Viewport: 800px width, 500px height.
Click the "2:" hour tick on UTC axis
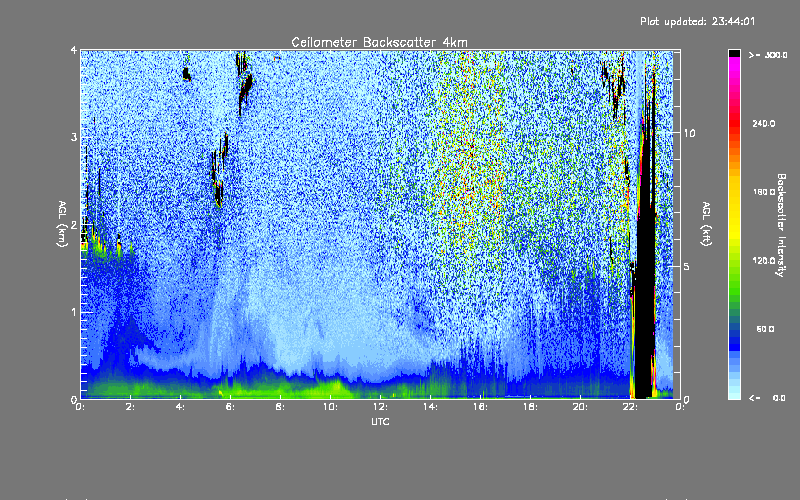130,407
